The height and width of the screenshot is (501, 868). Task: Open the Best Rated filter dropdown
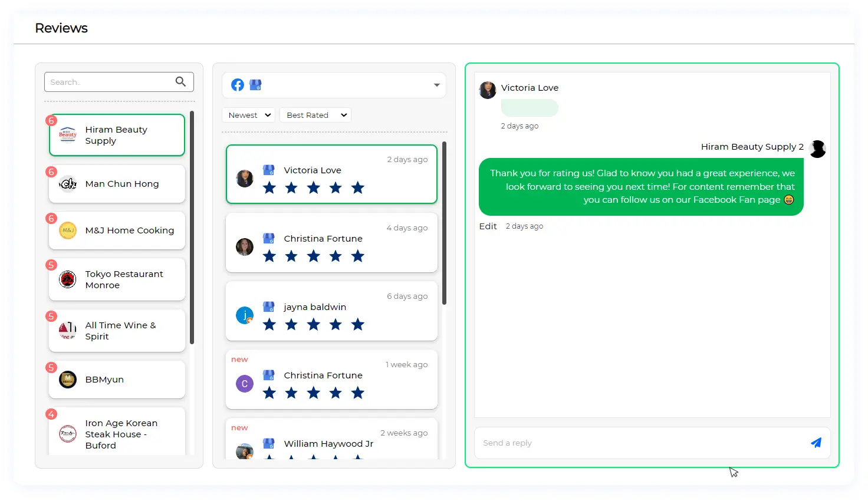(315, 115)
